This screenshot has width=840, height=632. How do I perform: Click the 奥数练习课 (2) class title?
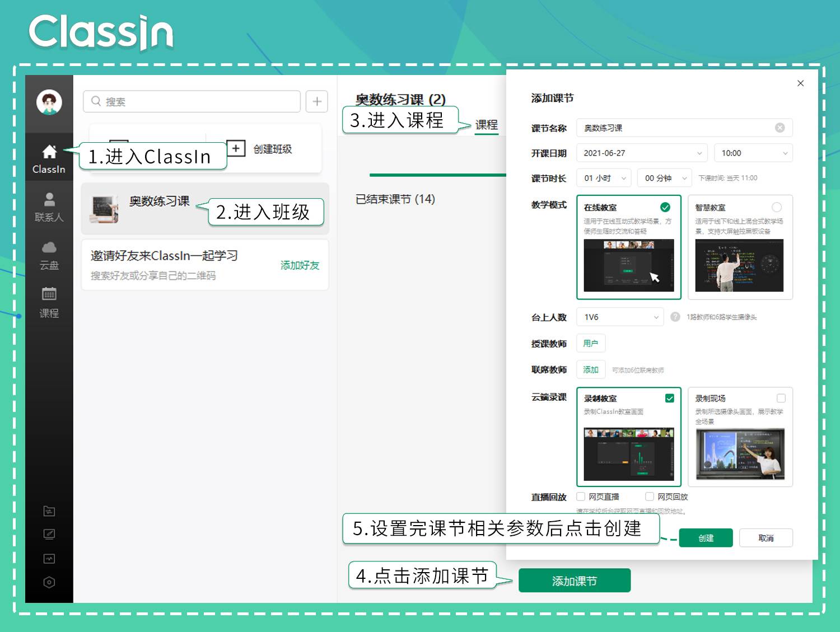(400, 100)
